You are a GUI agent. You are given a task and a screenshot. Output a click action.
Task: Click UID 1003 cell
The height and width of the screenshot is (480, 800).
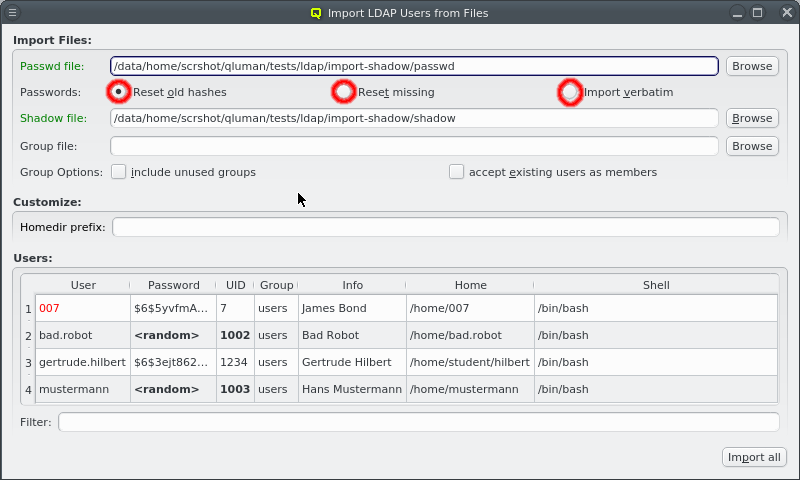[x=235, y=389]
